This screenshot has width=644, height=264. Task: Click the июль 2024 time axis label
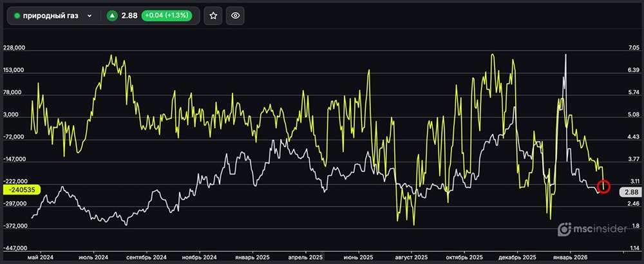pyautogui.click(x=95, y=258)
